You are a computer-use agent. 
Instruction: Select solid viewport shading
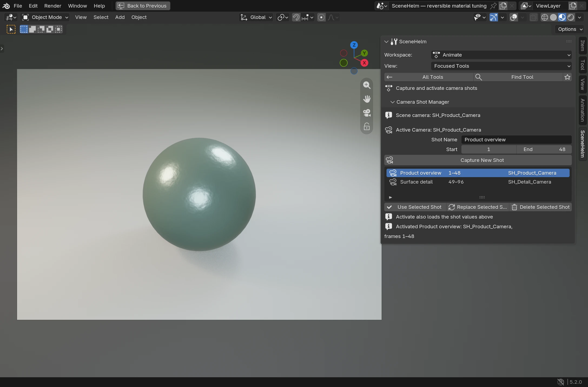click(x=553, y=17)
